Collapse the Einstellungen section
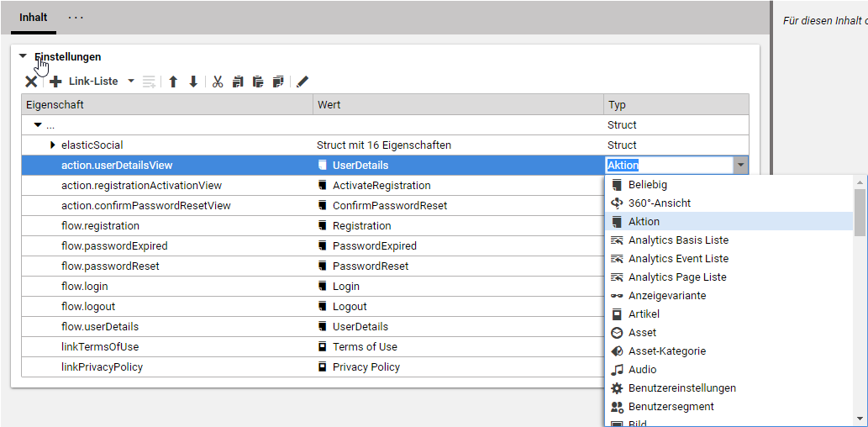 pos(24,57)
